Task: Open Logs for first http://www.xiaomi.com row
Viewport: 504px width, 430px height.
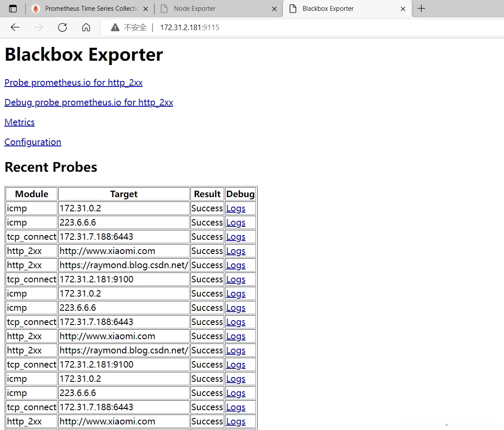Action: 236,251
